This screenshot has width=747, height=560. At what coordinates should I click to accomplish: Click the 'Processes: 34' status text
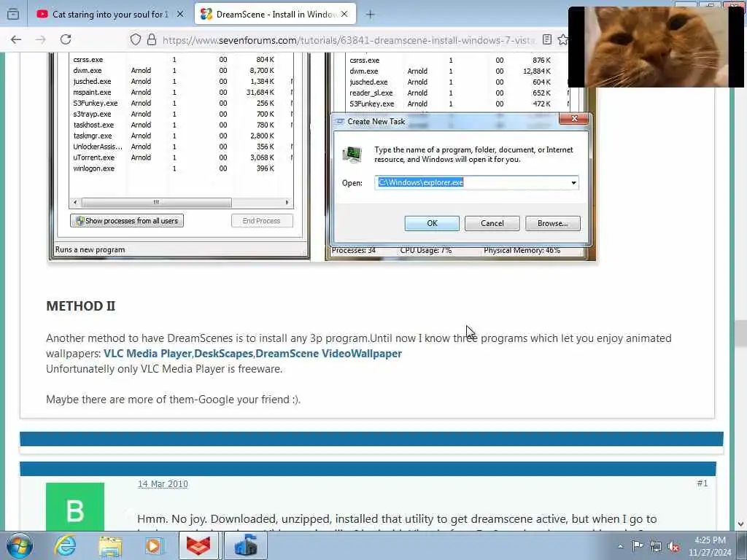pyautogui.click(x=354, y=251)
